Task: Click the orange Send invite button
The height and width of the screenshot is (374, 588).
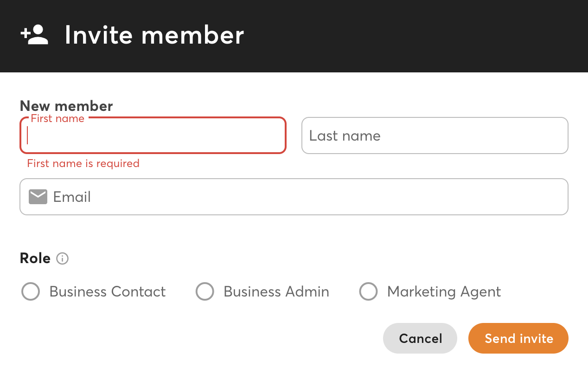Action: click(518, 338)
